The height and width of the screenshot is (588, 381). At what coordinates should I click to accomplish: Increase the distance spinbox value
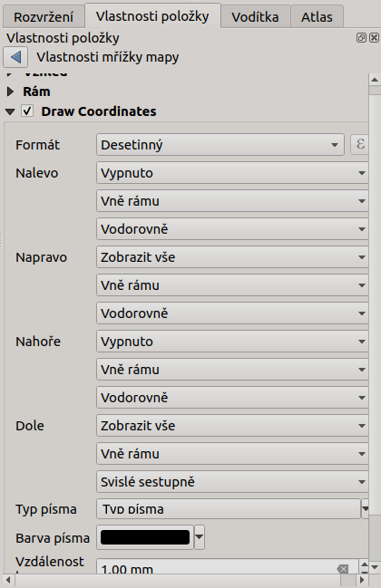pos(364,564)
